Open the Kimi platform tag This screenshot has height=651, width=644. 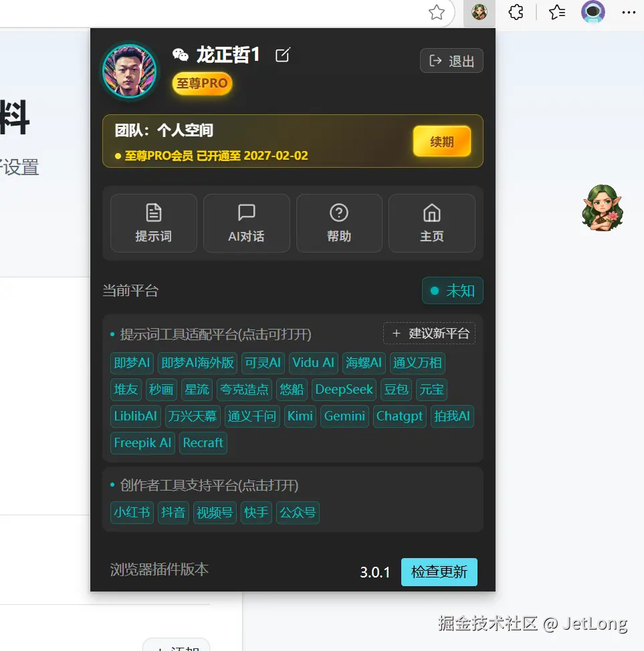[300, 416]
